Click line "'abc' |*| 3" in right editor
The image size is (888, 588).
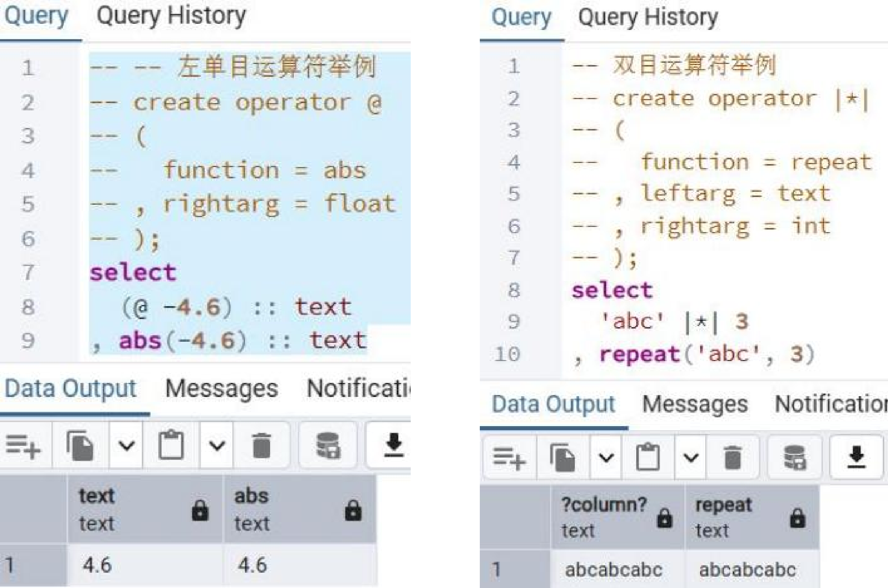tap(674, 322)
